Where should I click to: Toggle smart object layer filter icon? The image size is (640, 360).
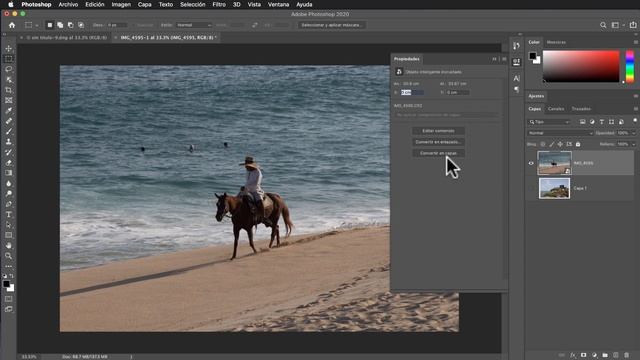pyautogui.click(x=621, y=122)
